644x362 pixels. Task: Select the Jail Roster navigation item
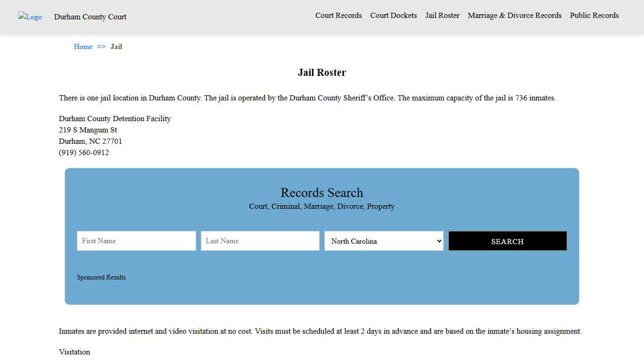[x=442, y=15]
